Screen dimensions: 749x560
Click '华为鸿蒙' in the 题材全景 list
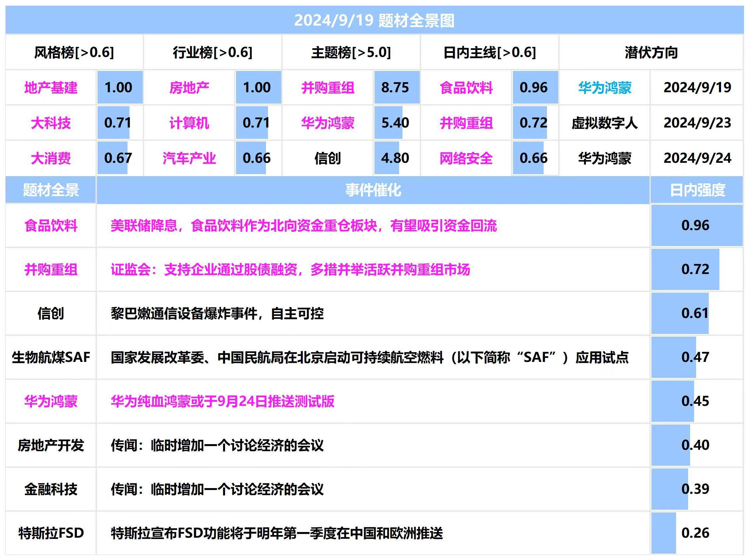(51, 401)
